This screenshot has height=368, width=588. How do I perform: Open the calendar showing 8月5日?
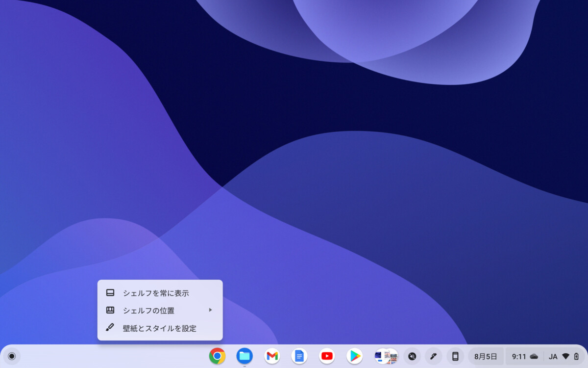tap(486, 356)
